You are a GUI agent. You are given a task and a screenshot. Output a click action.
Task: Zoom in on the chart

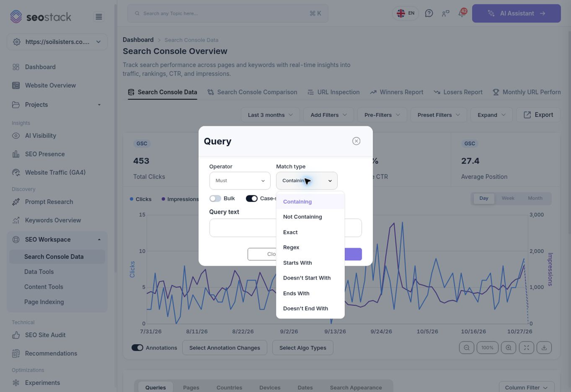(x=508, y=348)
